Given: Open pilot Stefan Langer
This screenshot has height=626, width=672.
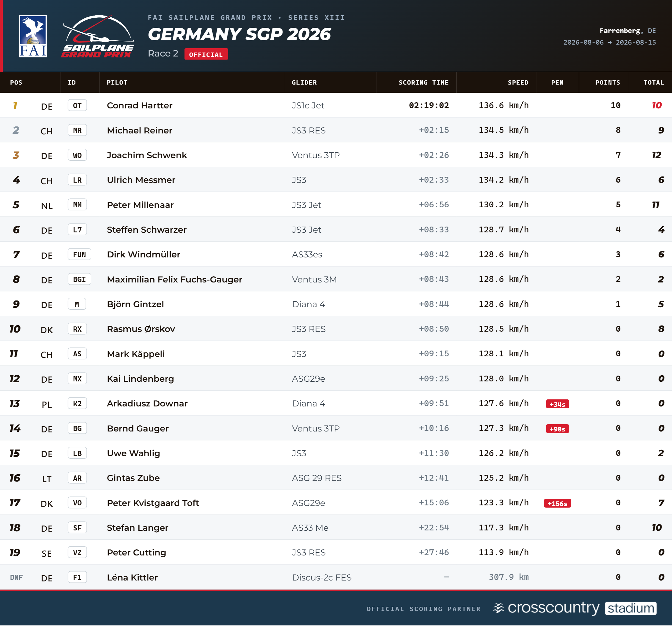Looking at the screenshot, I should (137, 528).
